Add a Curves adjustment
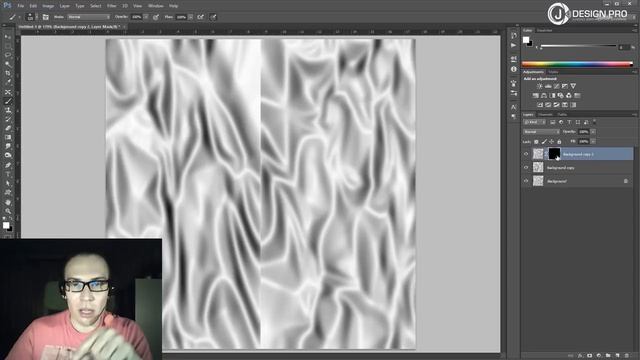 556,86
